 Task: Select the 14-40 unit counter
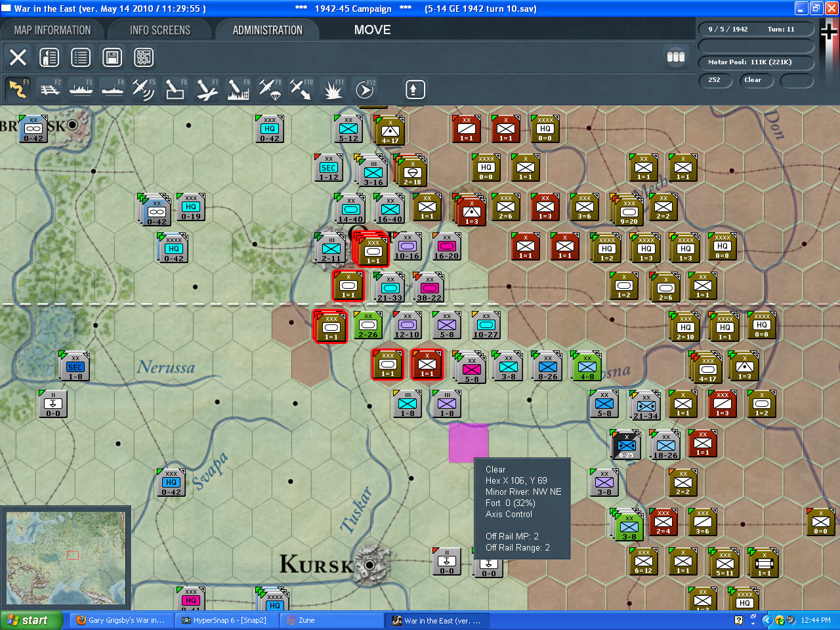coord(350,209)
